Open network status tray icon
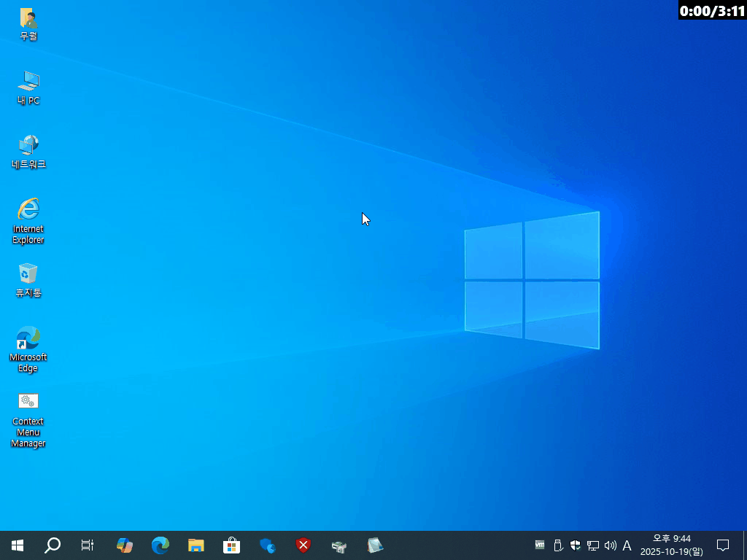The height and width of the screenshot is (560, 747). pos(592,545)
